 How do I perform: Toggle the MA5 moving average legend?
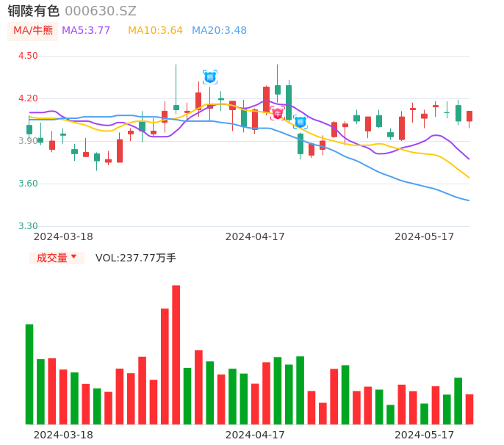(x=86, y=31)
